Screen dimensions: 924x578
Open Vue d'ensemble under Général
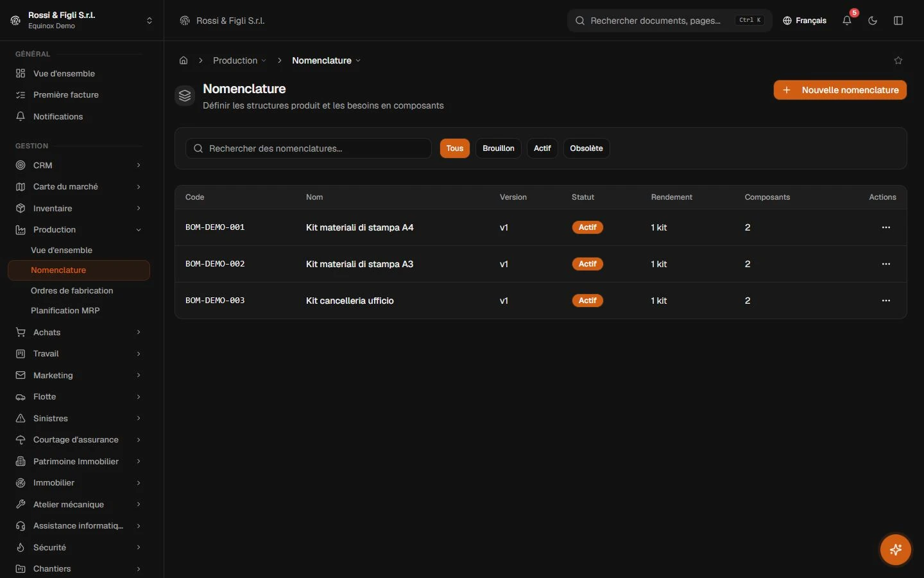click(x=78, y=73)
